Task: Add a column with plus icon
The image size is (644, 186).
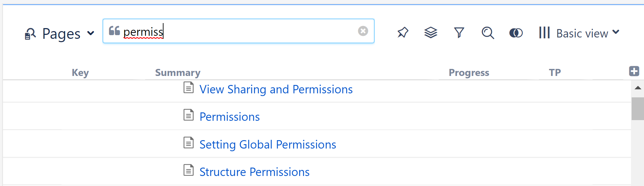Action: [x=634, y=71]
